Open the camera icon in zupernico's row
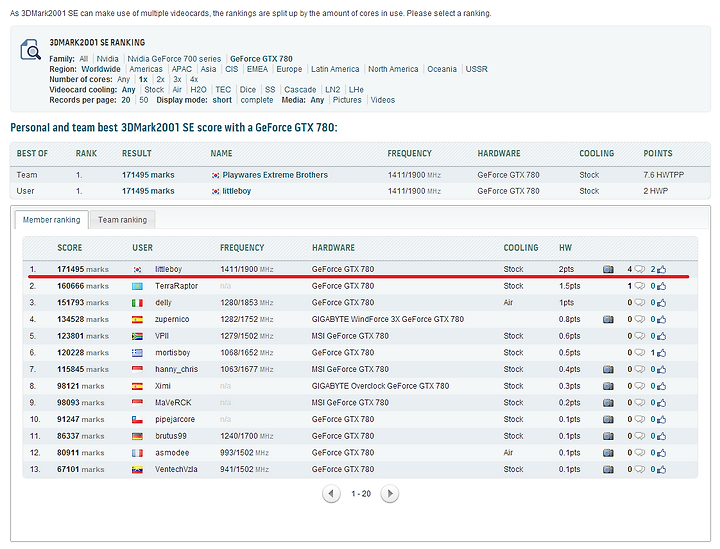The width and height of the screenshot is (720, 549). (608, 319)
